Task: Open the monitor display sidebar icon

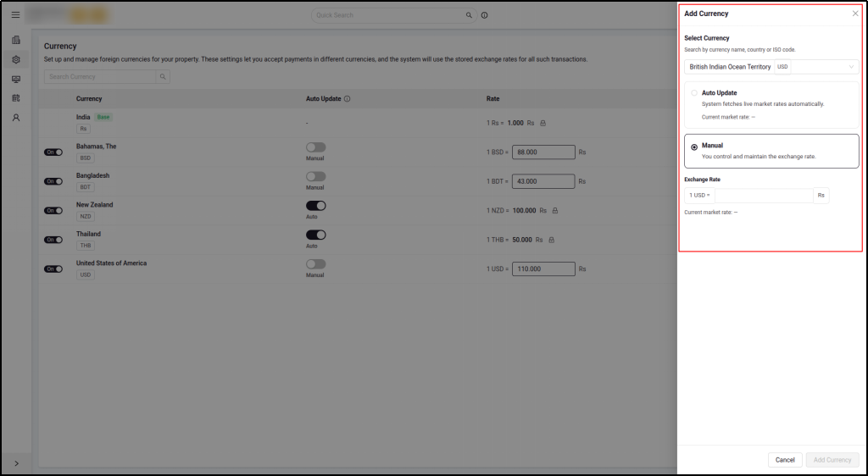Action: point(15,79)
